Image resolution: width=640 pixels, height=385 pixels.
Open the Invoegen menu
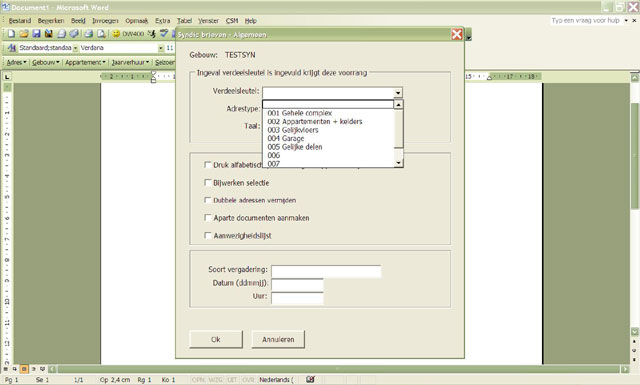[x=105, y=20]
